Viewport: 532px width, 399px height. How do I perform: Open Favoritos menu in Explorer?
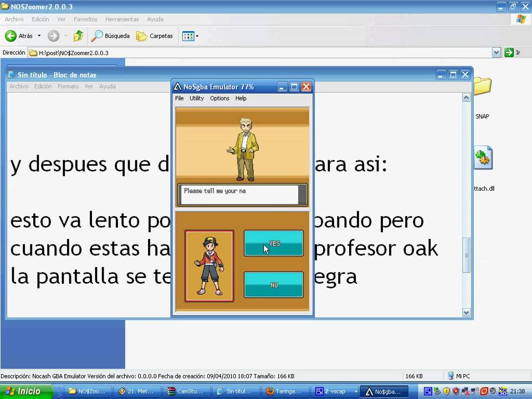tap(85, 19)
